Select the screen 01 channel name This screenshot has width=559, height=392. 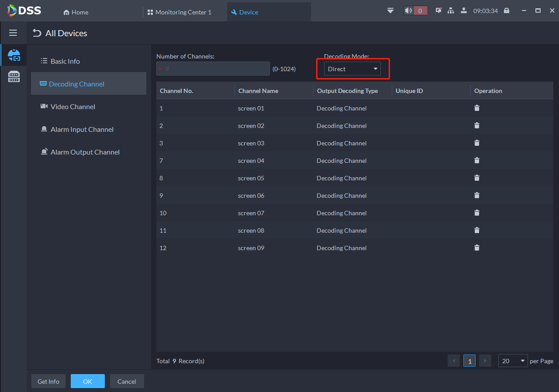(251, 108)
